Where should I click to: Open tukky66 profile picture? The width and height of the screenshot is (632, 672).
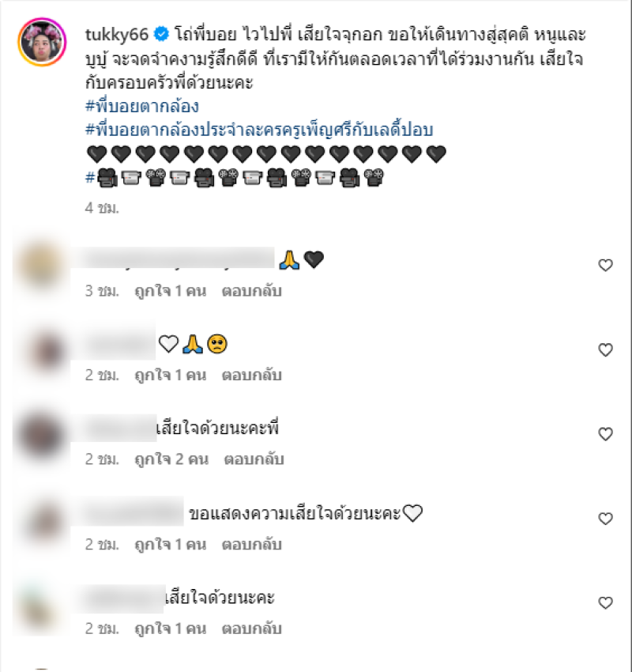click(42, 42)
